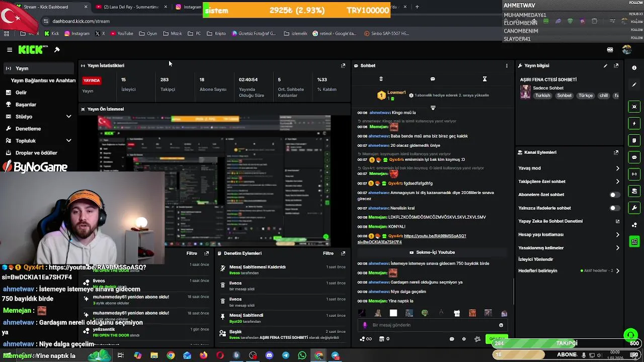The width and height of the screenshot is (644, 362).
Task: Open the three-dot menu of the Sohbet panel
Action: pos(507,65)
